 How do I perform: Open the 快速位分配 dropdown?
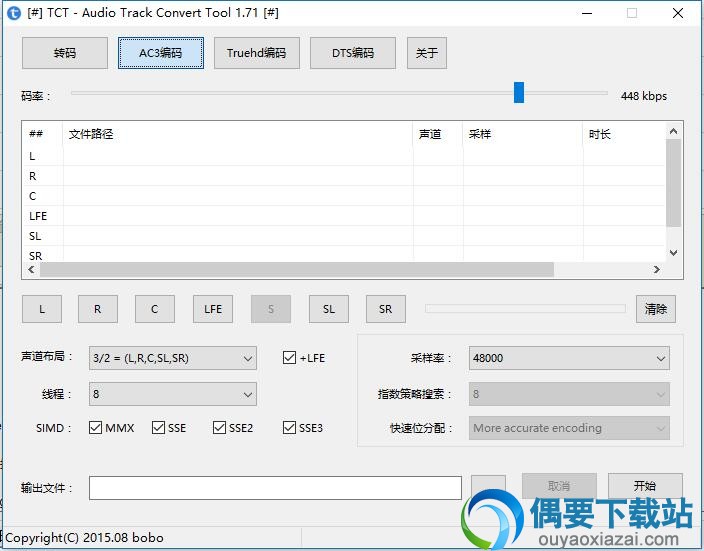569,428
